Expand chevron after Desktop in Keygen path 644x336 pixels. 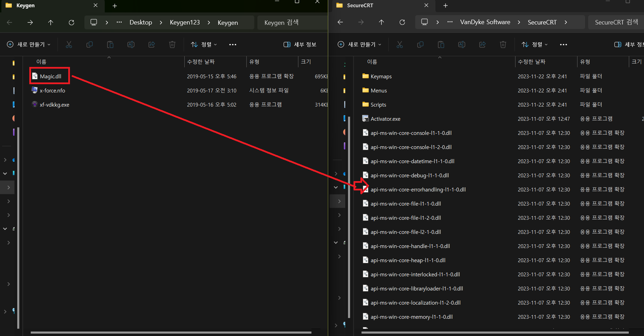click(161, 22)
